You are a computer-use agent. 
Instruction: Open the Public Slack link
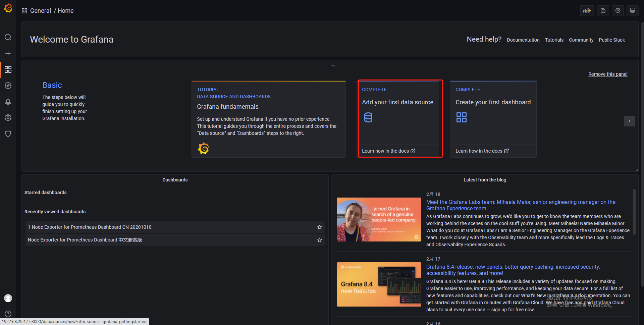pyautogui.click(x=612, y=40)
